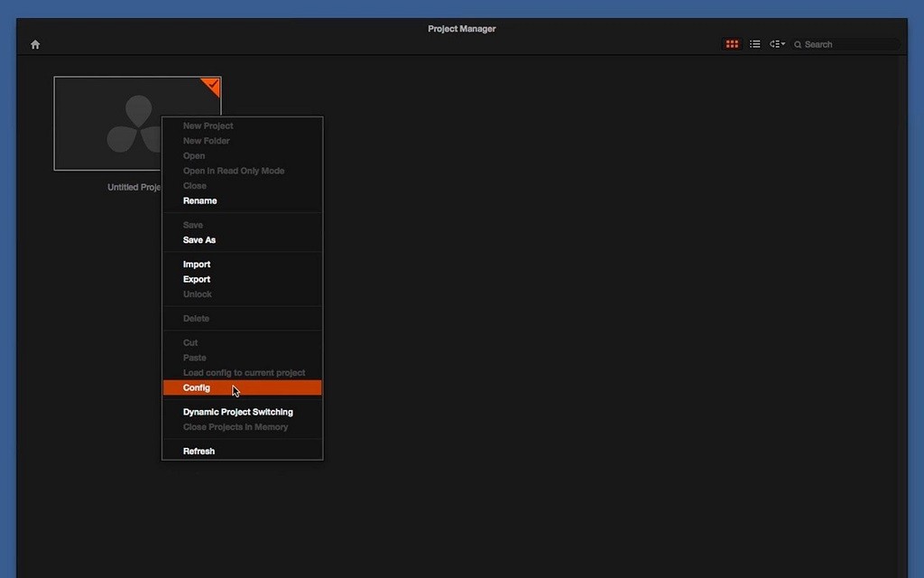
Task: Choose Save As from the menu
Action: pos(242,240)
